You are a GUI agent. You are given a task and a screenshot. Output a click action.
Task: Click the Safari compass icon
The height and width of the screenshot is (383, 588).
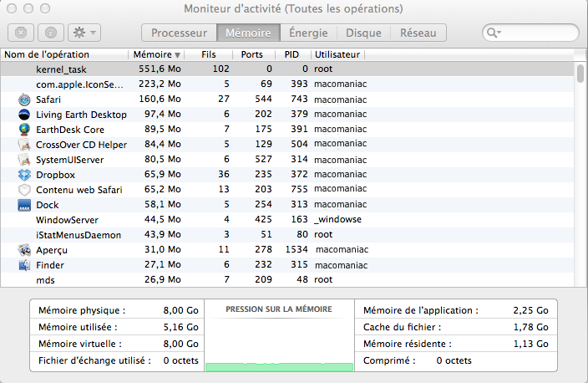pos(24,100)
